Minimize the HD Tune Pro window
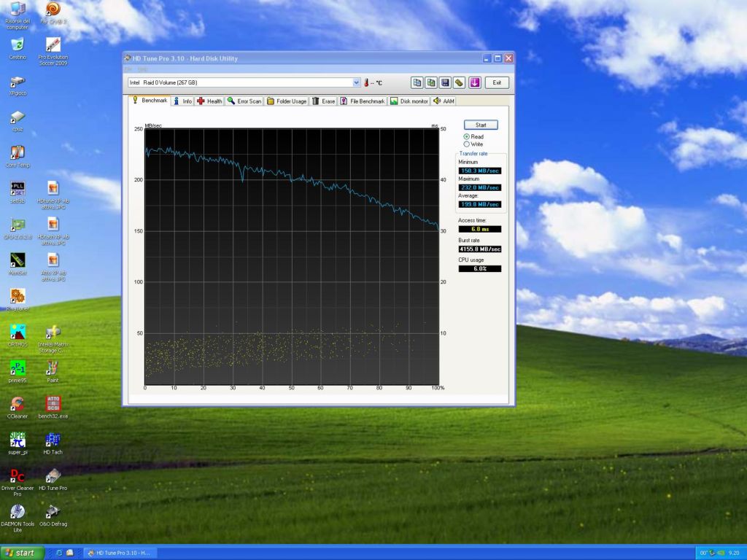This screenshot has width=747, height=560. point(487,58)
